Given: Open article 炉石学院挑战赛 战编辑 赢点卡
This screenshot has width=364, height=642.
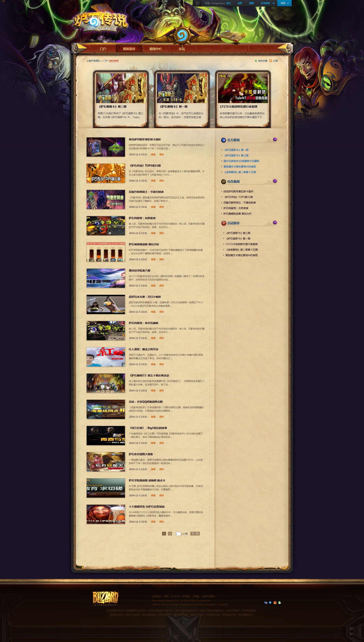Looking at the screenshot, I should click(147, 480).
